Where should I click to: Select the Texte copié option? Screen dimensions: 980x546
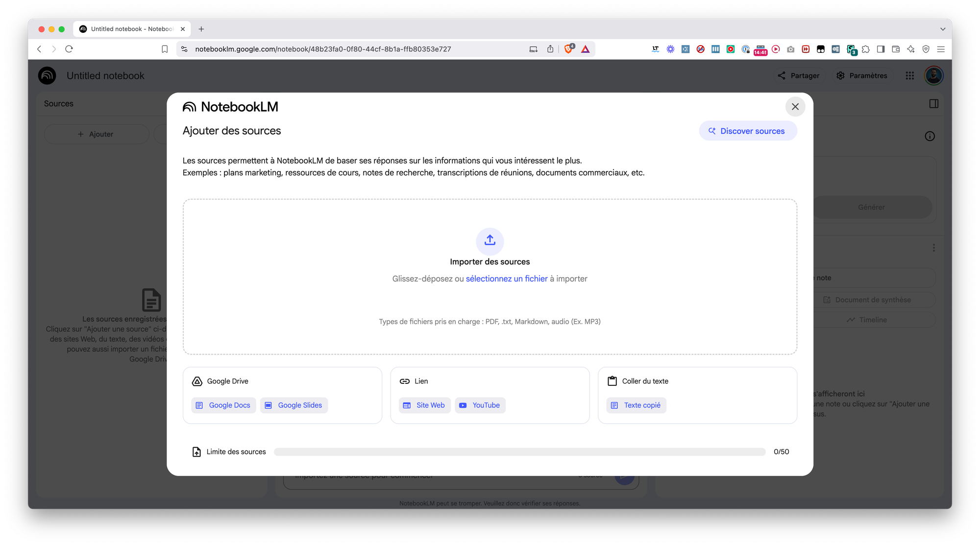point(636,405)
